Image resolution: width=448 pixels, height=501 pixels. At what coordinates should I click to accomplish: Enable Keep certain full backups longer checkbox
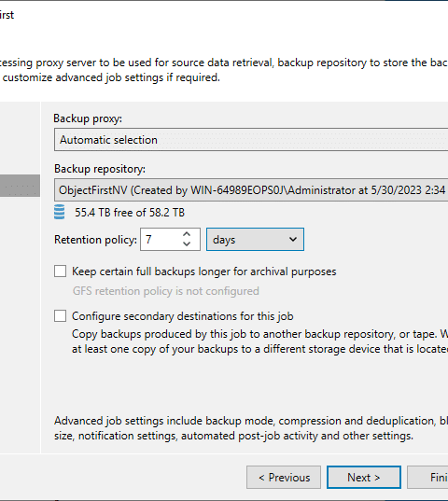pos(60,271)
